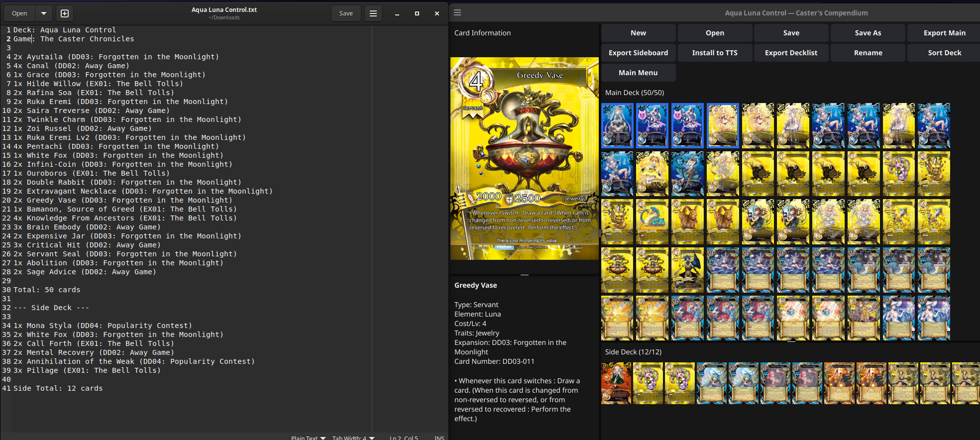Select first card in Side Deck row
Screen dimensions: 980x440
(x=616, y=383)
